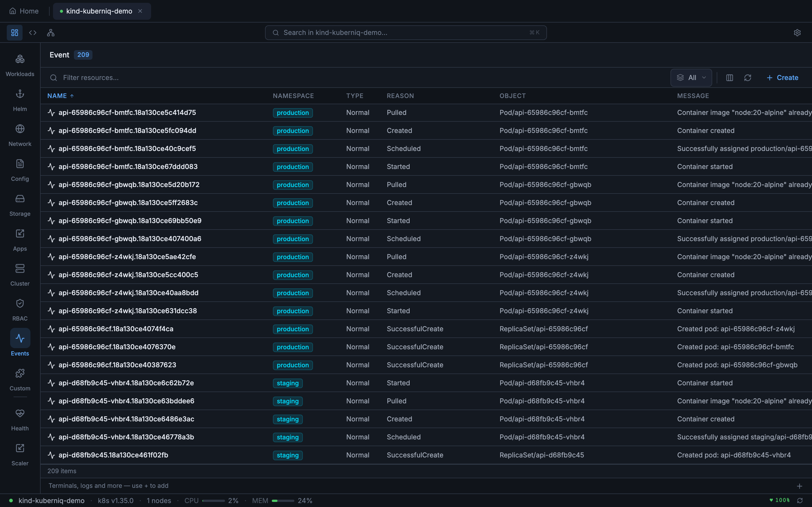Toggle the dashboard grid view
Image resolution: width=812 pixels, height=507 pixels.
coord(14,32)
